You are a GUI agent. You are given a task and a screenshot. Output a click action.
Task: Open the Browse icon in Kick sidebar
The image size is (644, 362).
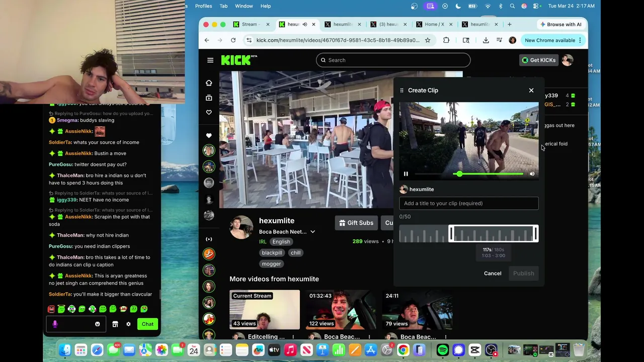tap(209, 98)
